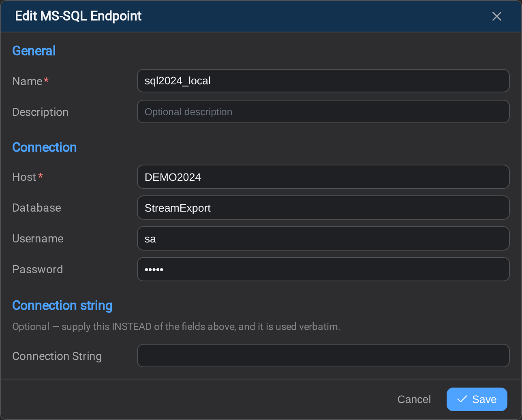Click the Connection String field label
Viewport: 522px width, 420px height.
pos(57,356)
